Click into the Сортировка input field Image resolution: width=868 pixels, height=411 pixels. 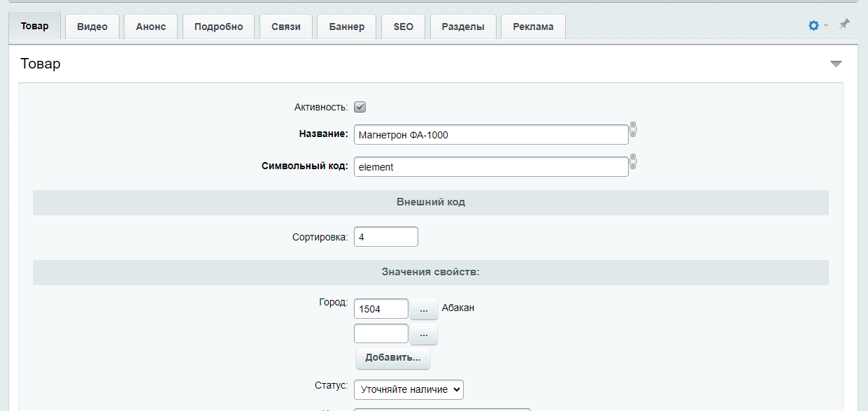click(385, 237)
